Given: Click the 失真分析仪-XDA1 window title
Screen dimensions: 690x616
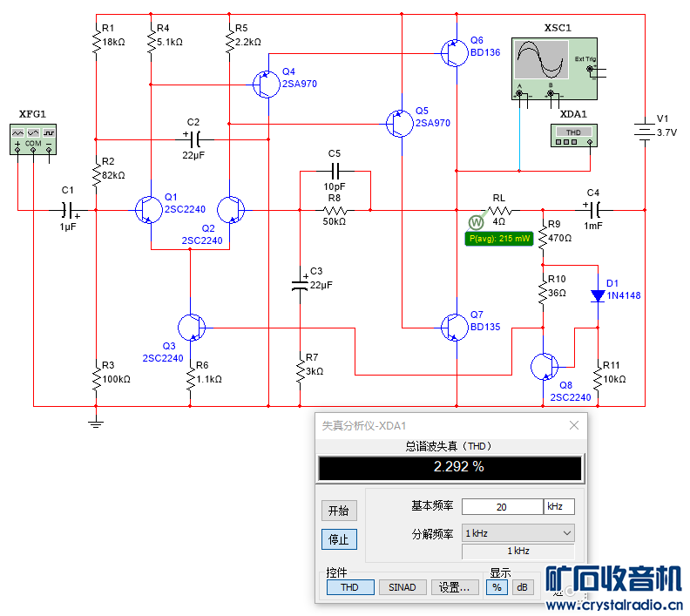Looking at the screenshot, I should 364,426.
